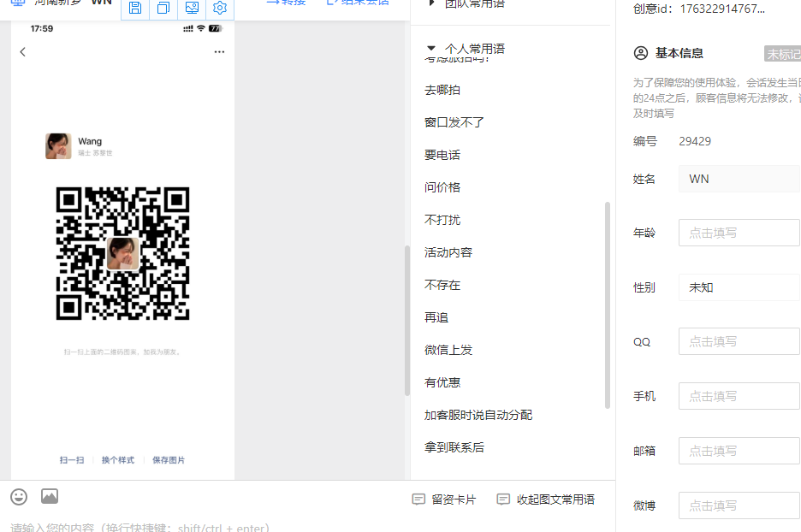Image resolution: width=801 pixels, height=532 pixels.
Task: Select the phrase 加客服时说自动分配
Action: click(x=478, y=415)
